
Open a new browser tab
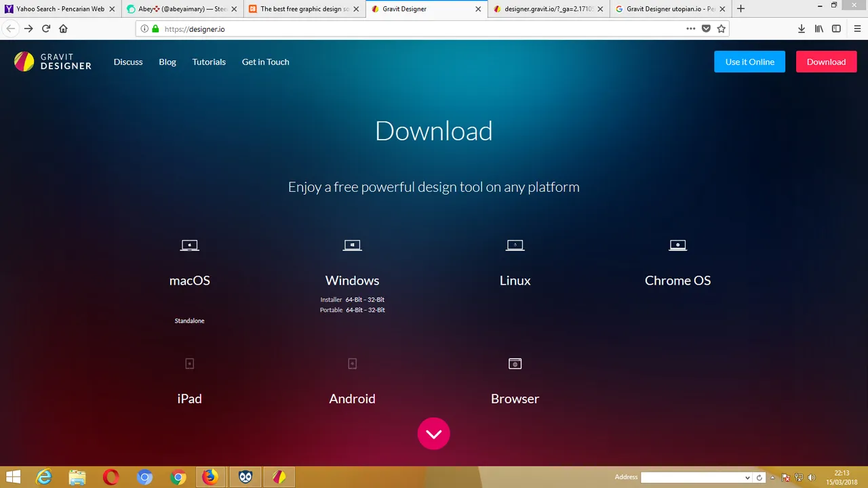(x=741, y=9)
